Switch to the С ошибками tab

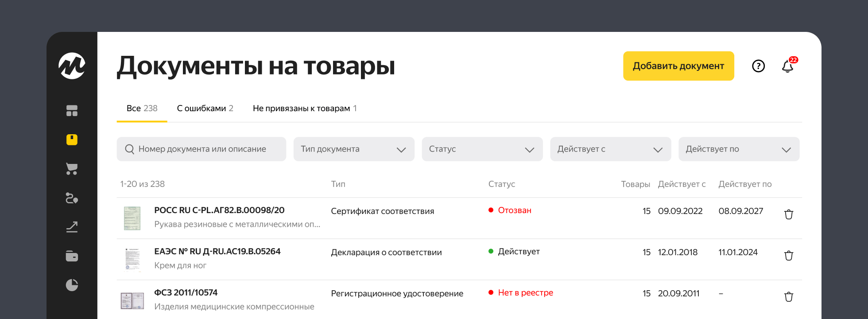(x=205, y=109)
